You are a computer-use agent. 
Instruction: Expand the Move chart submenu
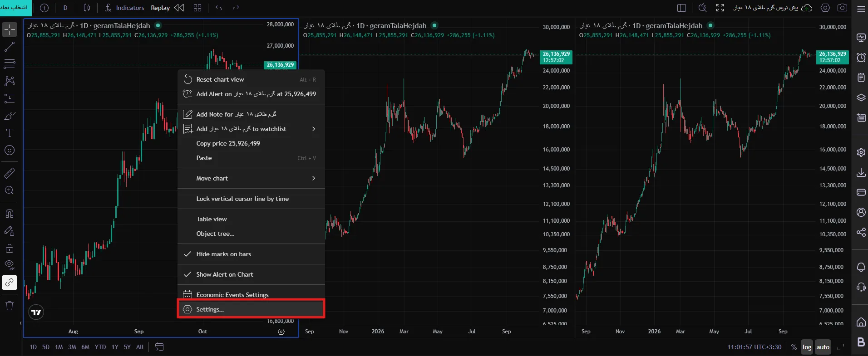251,178
